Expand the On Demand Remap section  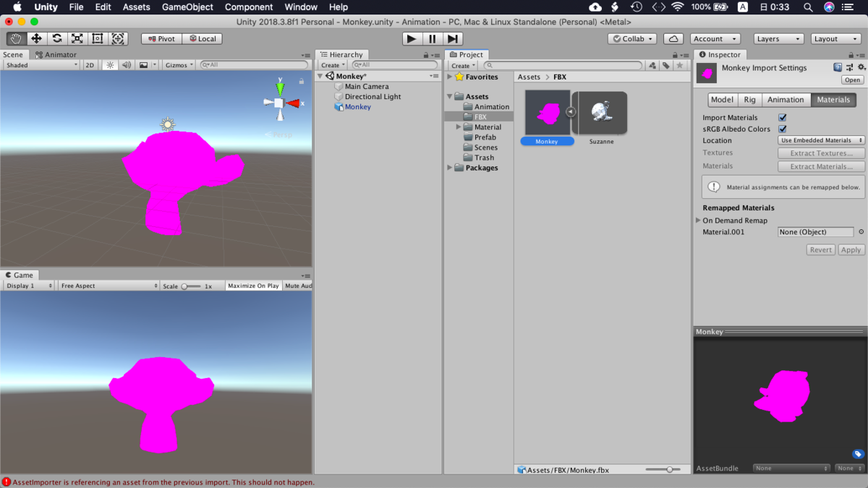[x=699, y=221]
